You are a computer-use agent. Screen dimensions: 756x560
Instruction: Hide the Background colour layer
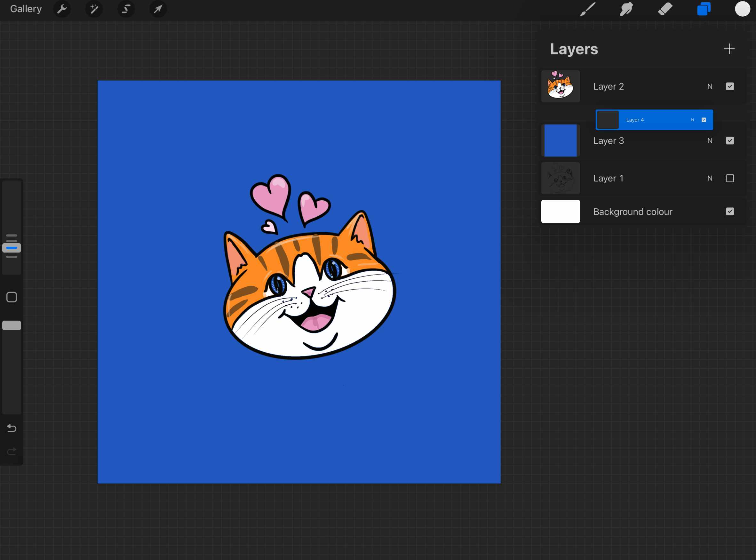click(730, 212)
